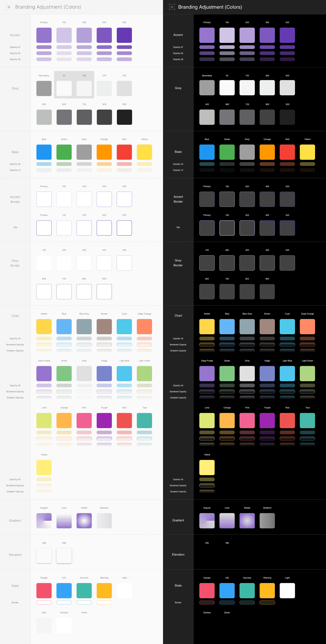Select Base Blue swatch in light panel
Screen dimensions: 326x644
click(x=44, y=152)
